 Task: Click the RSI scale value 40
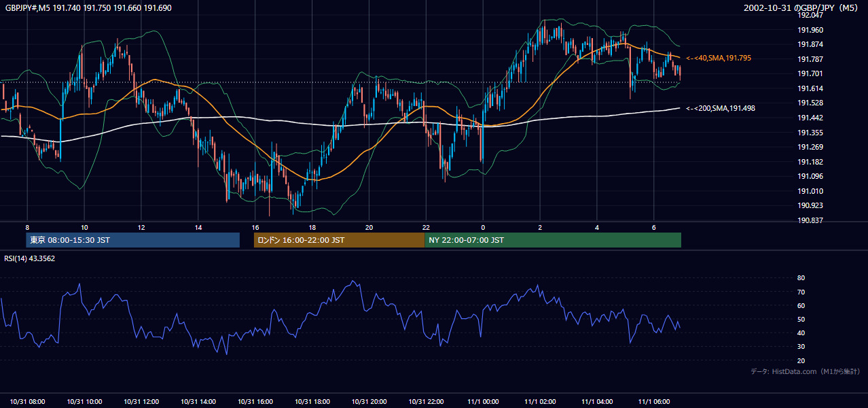[x=801, y=333]
